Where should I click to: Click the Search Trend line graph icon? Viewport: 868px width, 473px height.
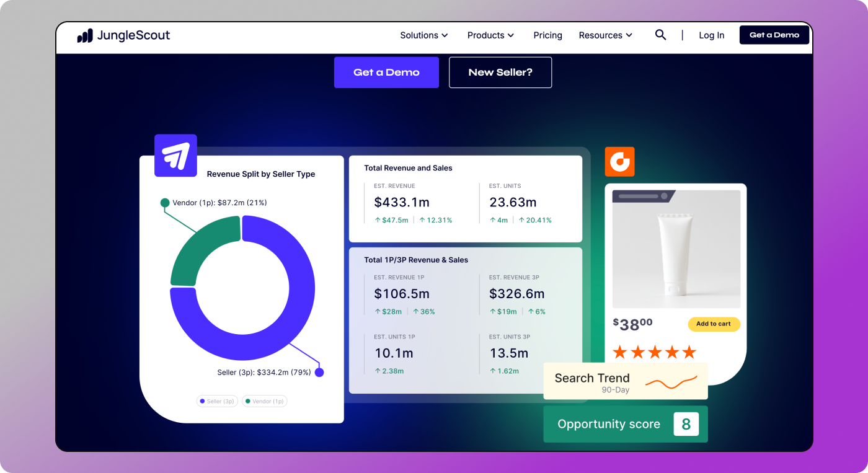671,382
